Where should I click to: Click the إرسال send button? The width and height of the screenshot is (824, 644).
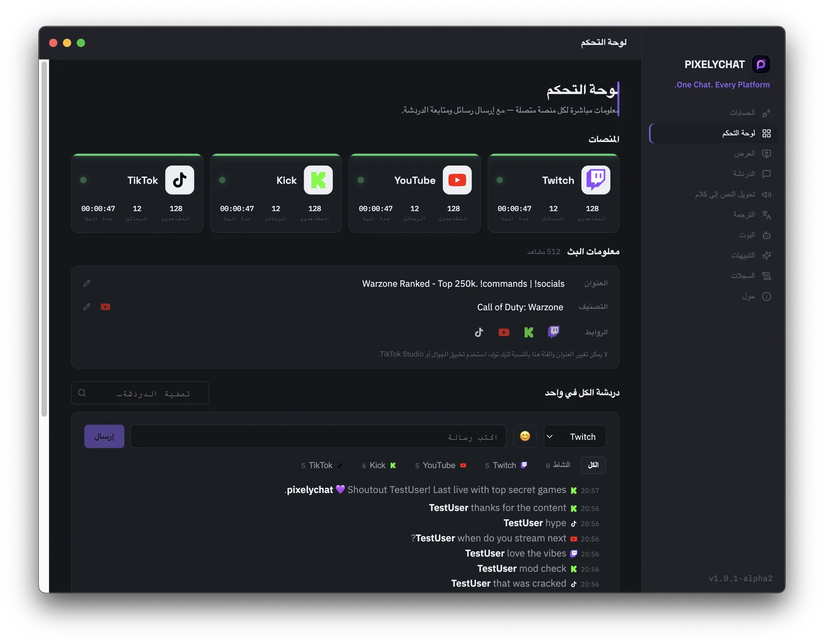tap(105, 437)
